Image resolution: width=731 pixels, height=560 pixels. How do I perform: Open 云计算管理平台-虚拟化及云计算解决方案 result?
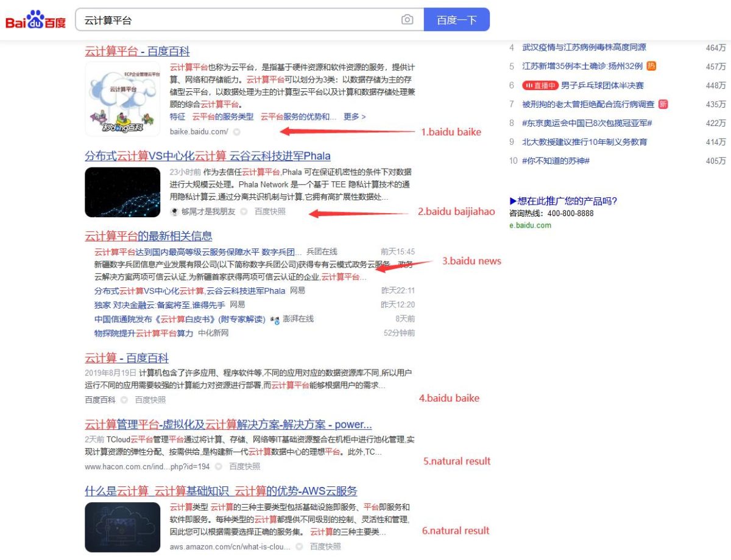pos(228,424)
